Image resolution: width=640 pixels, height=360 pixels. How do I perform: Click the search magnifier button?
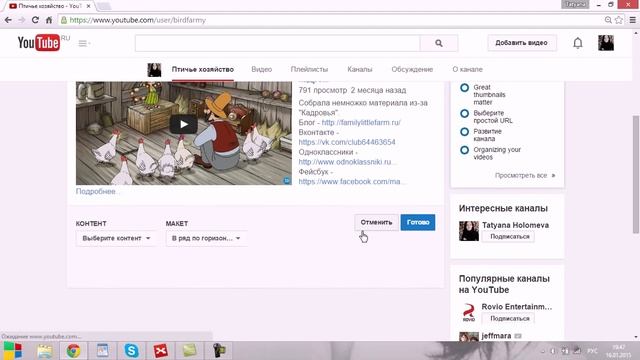439,43
